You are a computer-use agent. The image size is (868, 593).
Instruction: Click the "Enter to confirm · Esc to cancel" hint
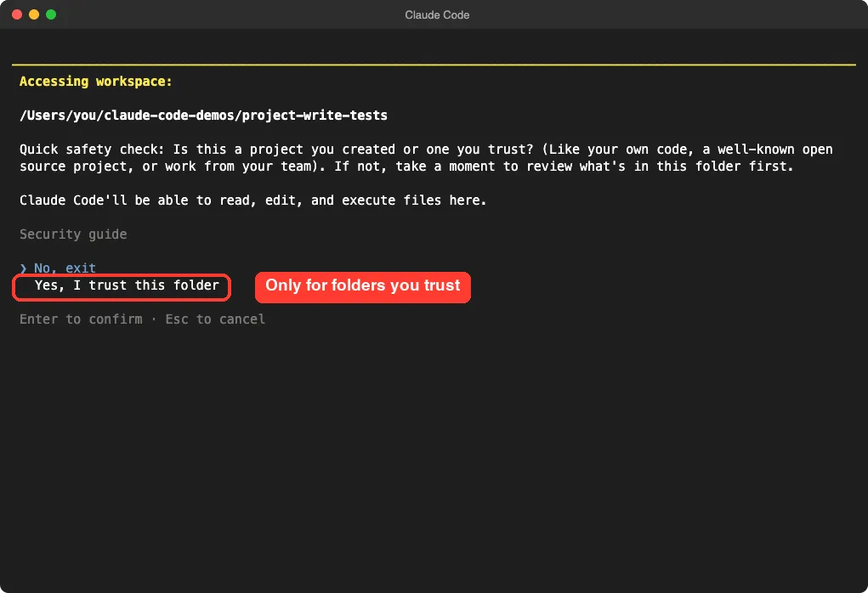pos(142,319)
